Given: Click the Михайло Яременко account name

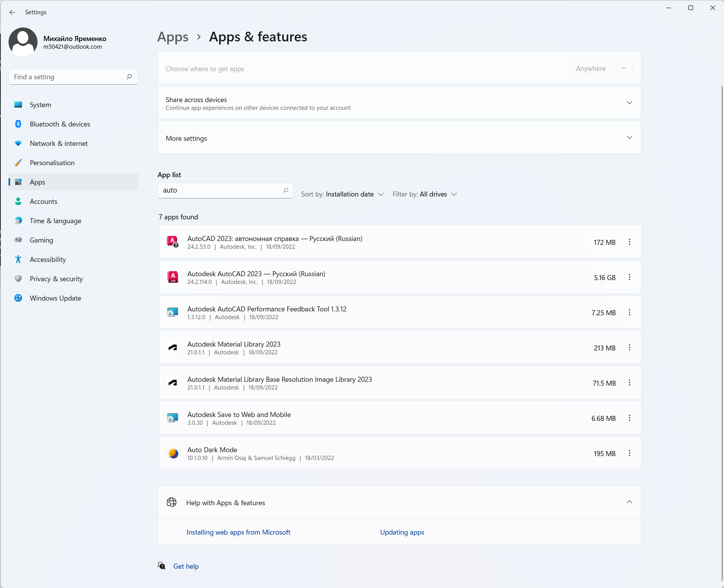Looking at the screenshot, I should tap(75, 39).
